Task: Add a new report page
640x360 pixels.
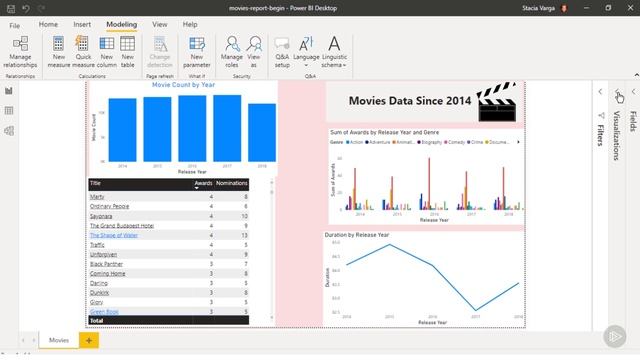Action: [89, 340]
